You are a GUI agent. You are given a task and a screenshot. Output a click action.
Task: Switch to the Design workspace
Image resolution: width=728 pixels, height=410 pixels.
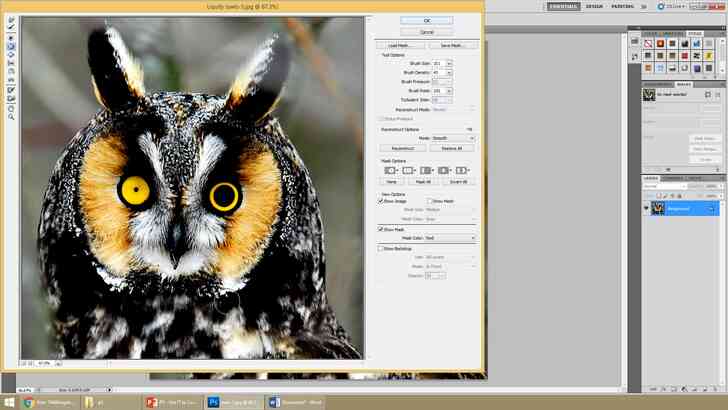594,7
